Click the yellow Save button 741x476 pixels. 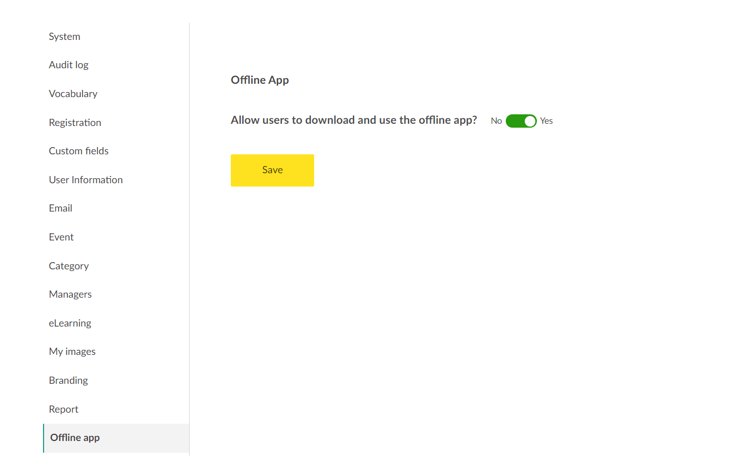pos(272,170)
